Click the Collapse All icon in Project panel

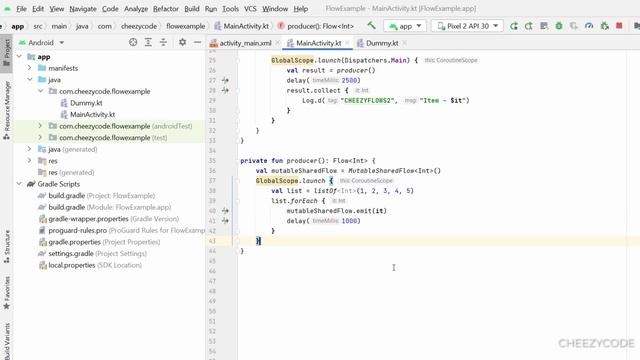click(x=163, y=42)
